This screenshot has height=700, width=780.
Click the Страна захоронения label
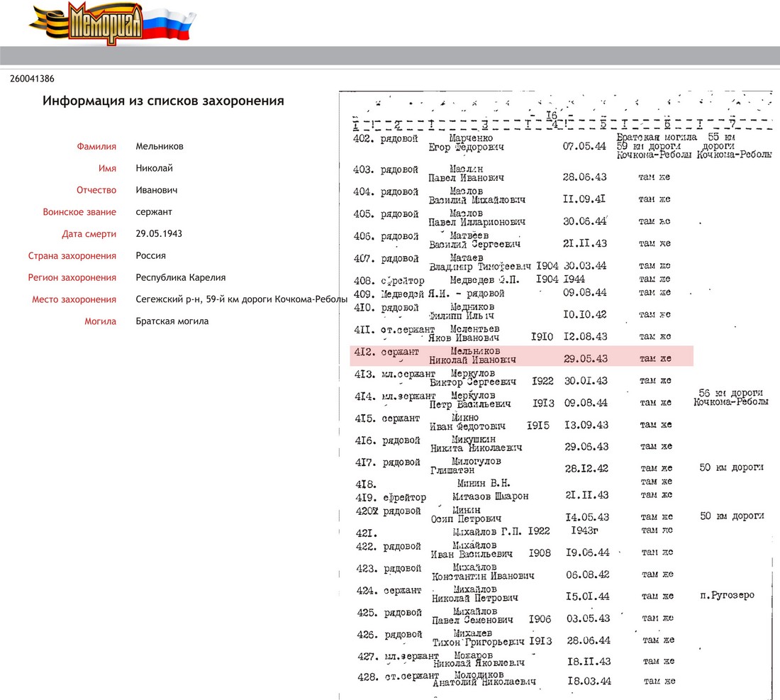click(72, 256)
